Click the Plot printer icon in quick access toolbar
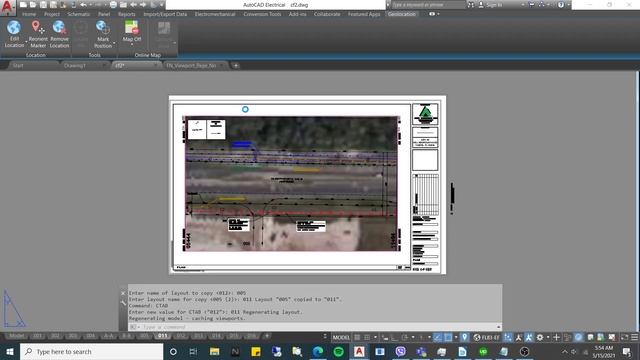 (113, 5)
